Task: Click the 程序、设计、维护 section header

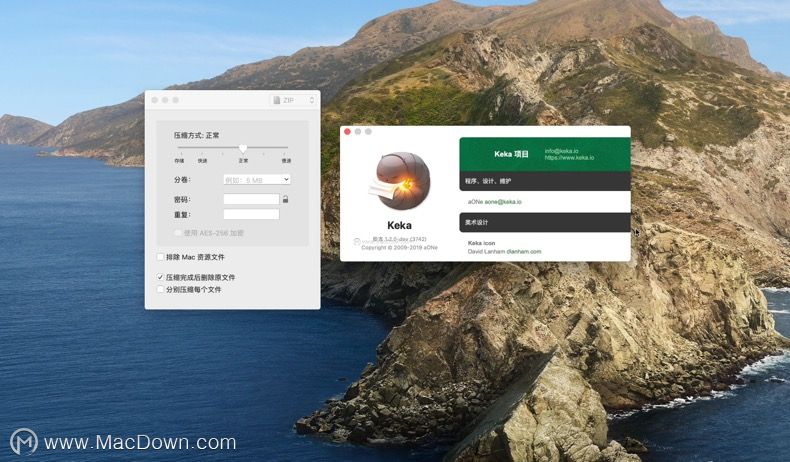Action: click(545, 181)
